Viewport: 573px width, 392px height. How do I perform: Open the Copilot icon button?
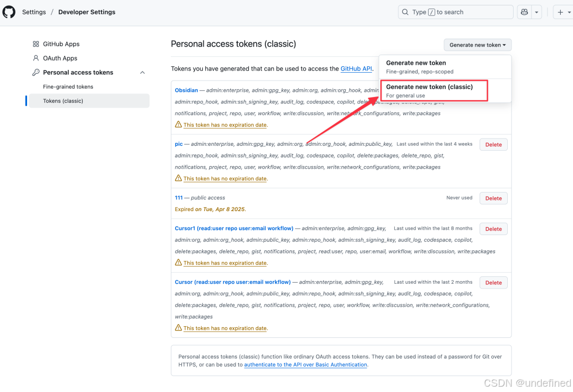pyautogui.click(x=524, y=12)
